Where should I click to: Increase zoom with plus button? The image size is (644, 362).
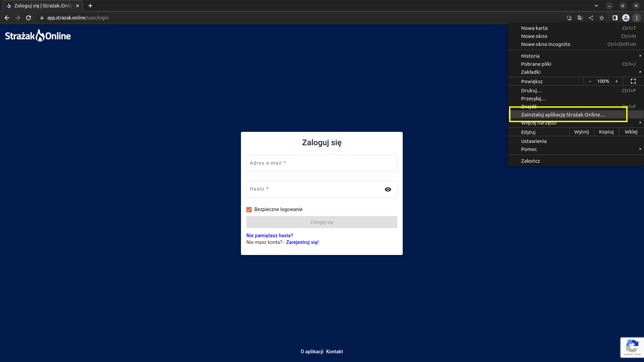click(616, 81)
